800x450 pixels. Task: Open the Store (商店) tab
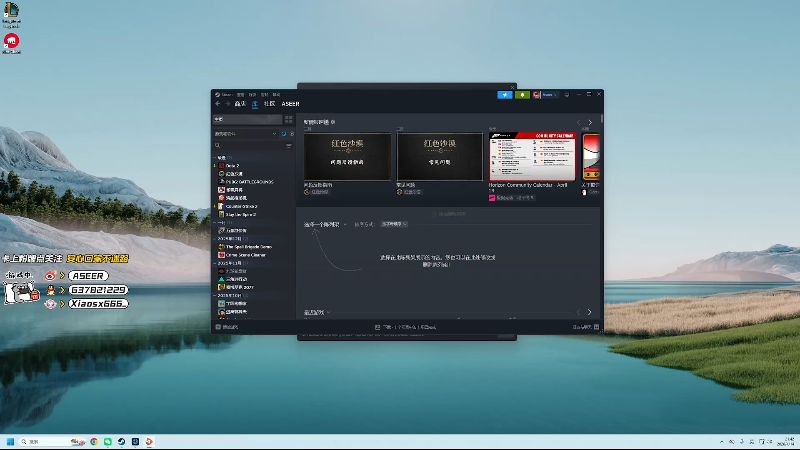coord(240,104)
